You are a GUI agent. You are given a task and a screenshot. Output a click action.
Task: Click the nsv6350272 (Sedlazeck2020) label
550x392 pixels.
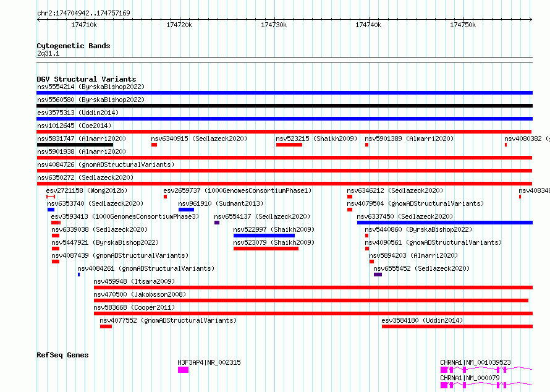85,177
